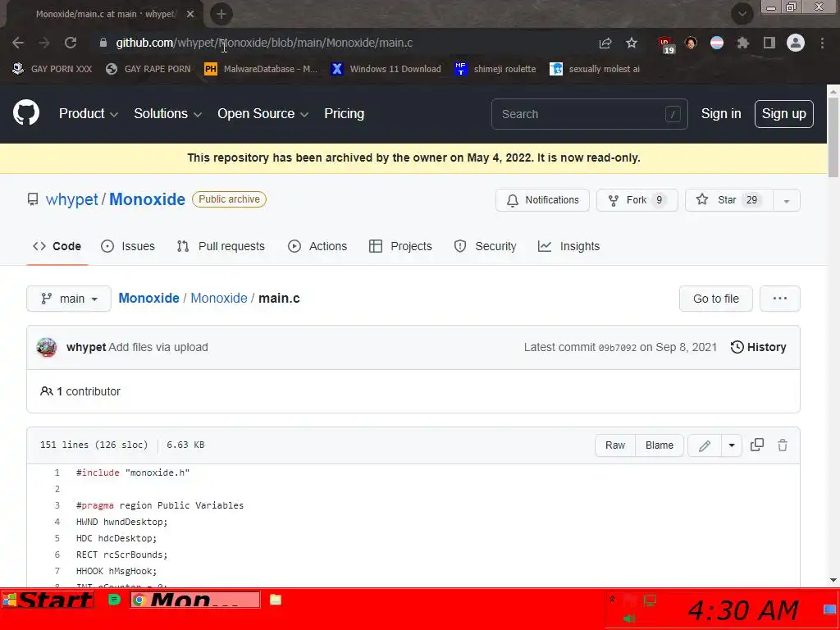Click the volume speaker tray icon
Viewport: 840px width, 630px height.
point(629,619)
